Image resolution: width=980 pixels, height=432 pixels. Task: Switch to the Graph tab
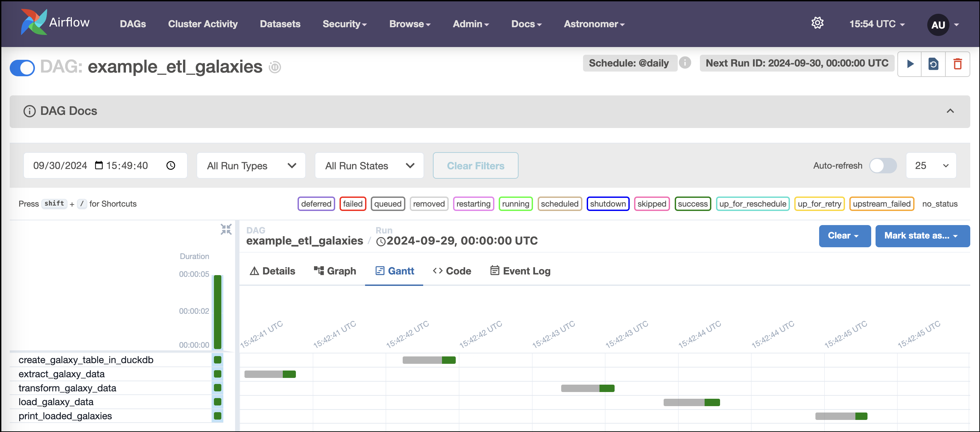pyautogui.click(x=335, y=271)
